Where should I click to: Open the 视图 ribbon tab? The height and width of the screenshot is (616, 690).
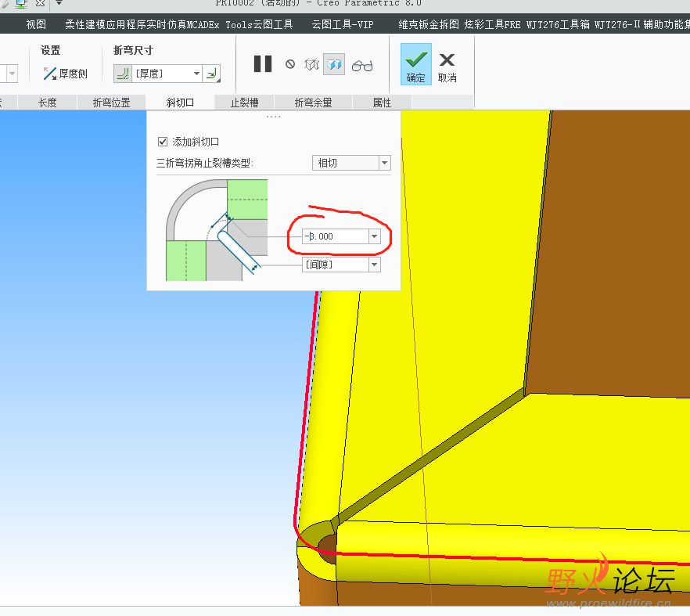pos(36,25)
